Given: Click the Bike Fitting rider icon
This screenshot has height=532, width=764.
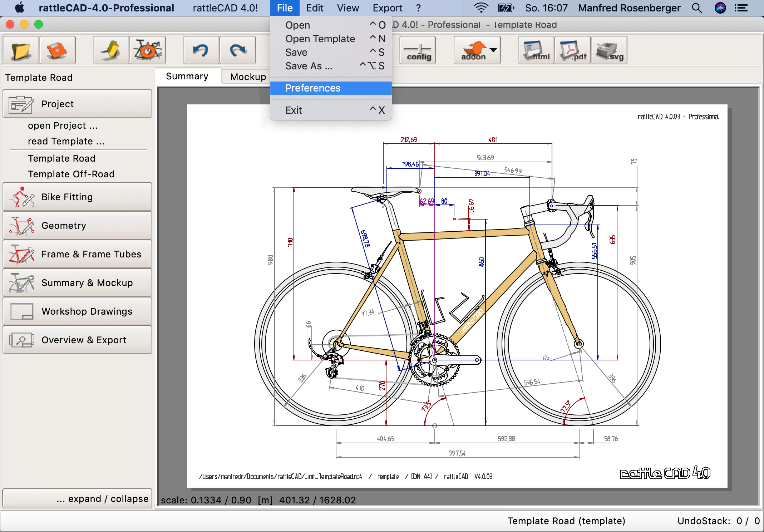Looking at the screenshot, I should 21,197.
